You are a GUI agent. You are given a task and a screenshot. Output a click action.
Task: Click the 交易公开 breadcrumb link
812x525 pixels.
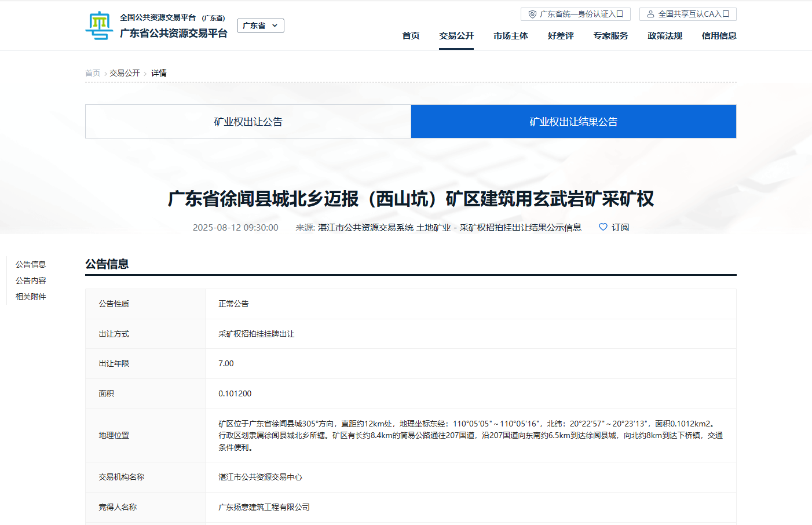coord(125,73)
